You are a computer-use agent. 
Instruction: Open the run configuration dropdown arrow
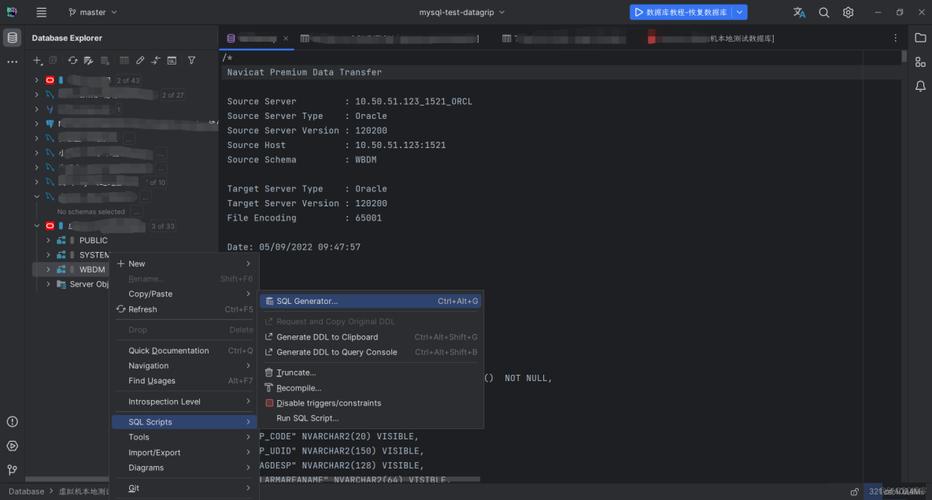pos(740,13)
